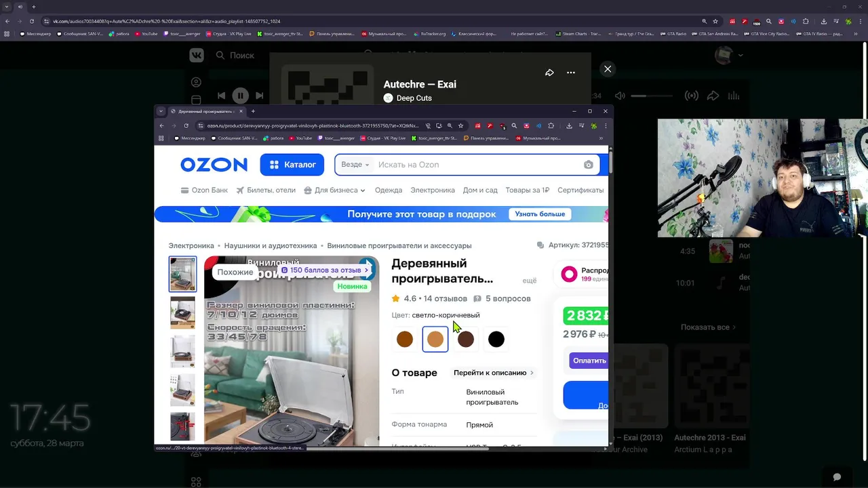This screenshot has height=488, width=868.
Task: Open Ozon window zoom magnifier icon
Action: (450, 125)
